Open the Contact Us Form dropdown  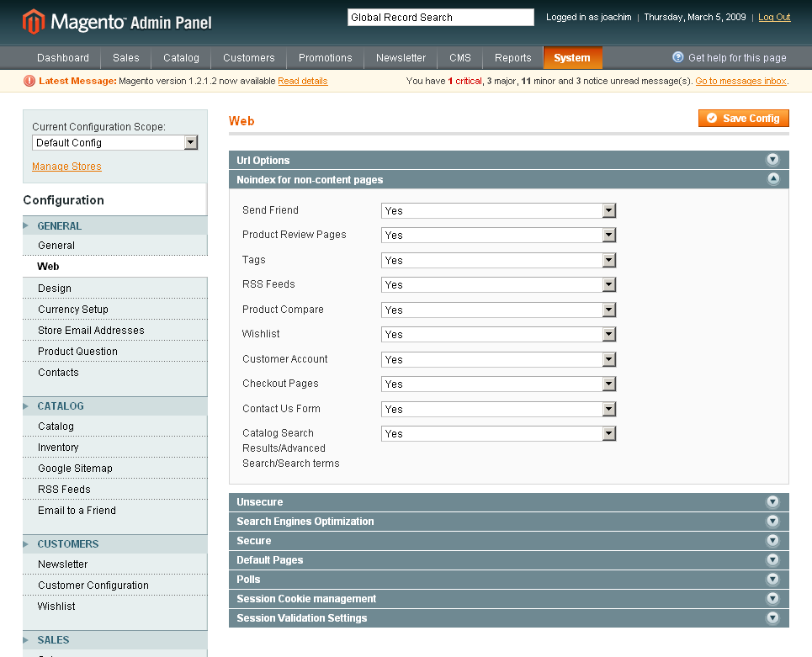pyautogui.click(x=499, y=410)
